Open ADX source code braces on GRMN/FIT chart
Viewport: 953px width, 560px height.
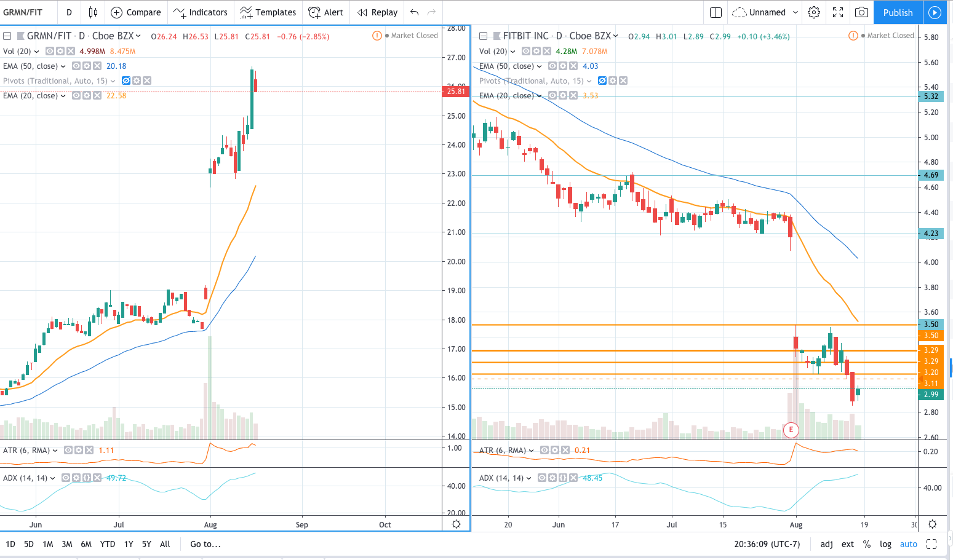click(87, 478)
